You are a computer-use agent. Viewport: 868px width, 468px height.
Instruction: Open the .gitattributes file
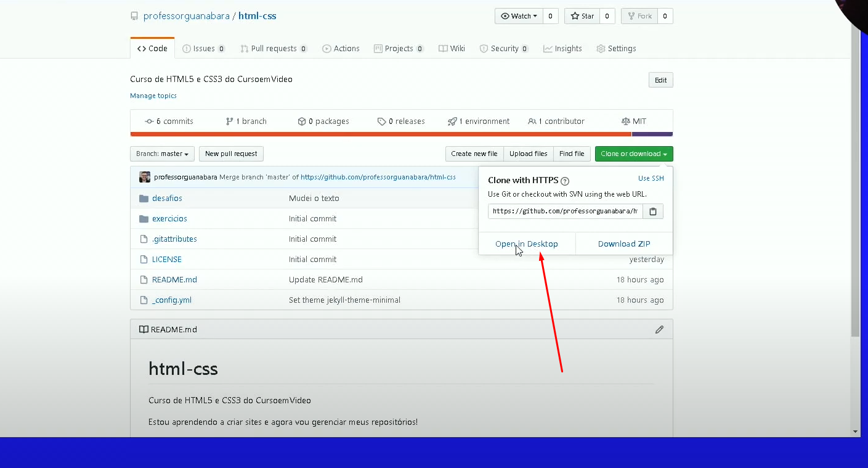click(x=174, y=239)
